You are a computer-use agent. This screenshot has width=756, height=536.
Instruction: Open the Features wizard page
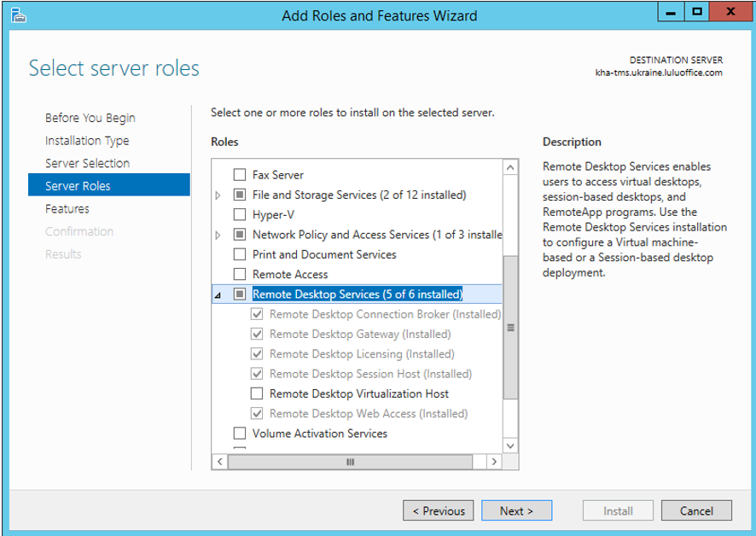tap(67, 209)
